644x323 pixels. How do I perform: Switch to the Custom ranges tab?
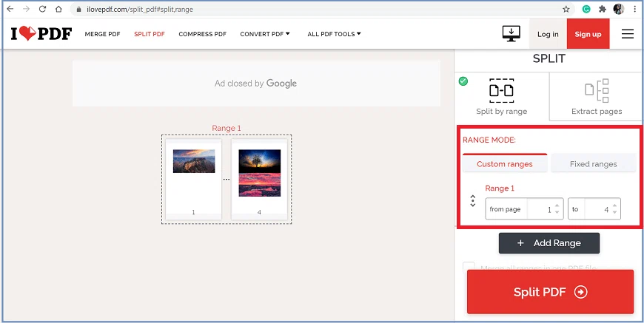click(505, 163)
